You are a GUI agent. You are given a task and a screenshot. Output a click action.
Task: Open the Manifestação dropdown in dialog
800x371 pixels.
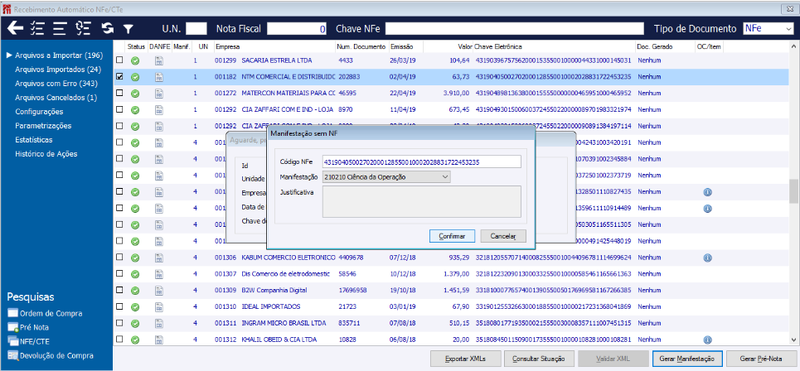click(x=386, y=177)
